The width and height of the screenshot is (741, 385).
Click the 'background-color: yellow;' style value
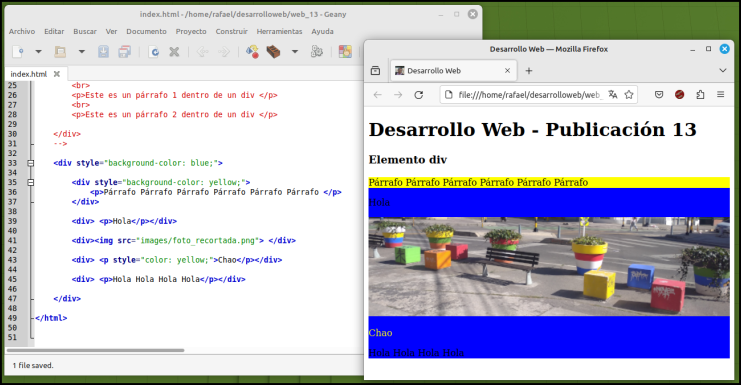(184, 182)
